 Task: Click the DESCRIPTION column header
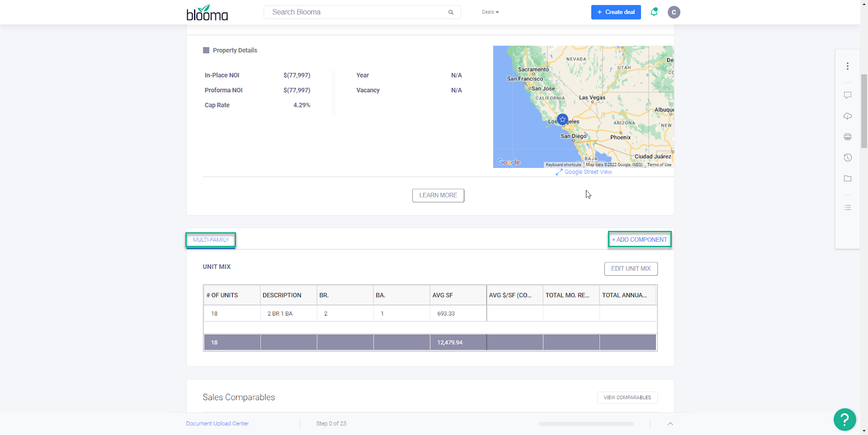coord(289,295)
